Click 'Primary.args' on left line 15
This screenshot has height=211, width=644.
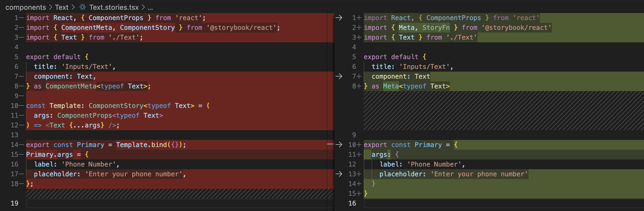[49, 155]
